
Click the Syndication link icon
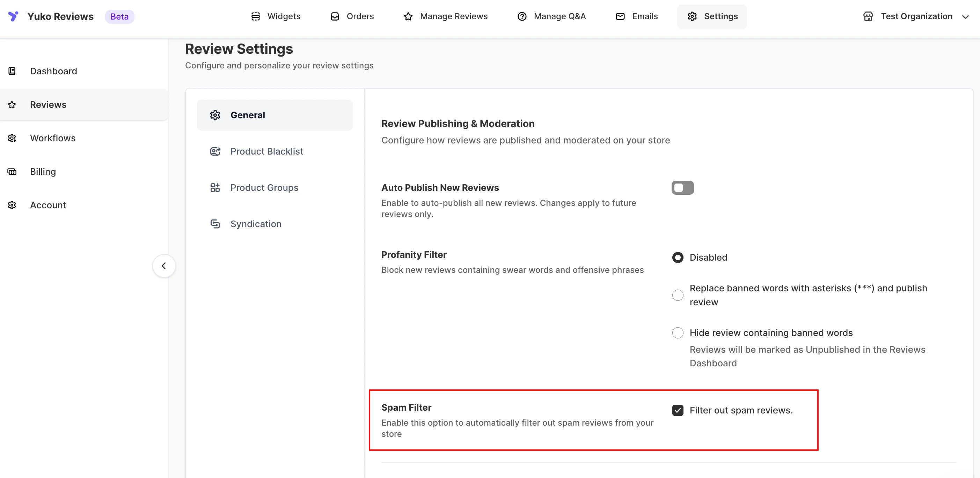pyautogui.click(x=215, y=224)
